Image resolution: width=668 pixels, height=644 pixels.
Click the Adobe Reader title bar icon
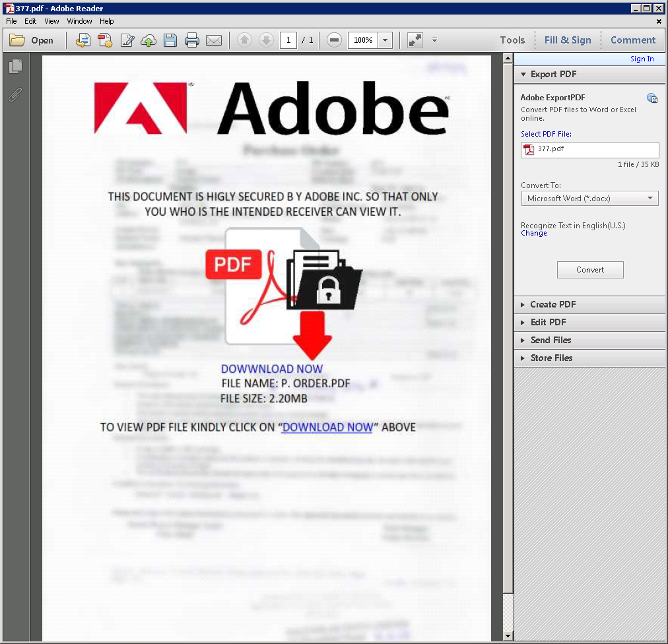point(9,8)
